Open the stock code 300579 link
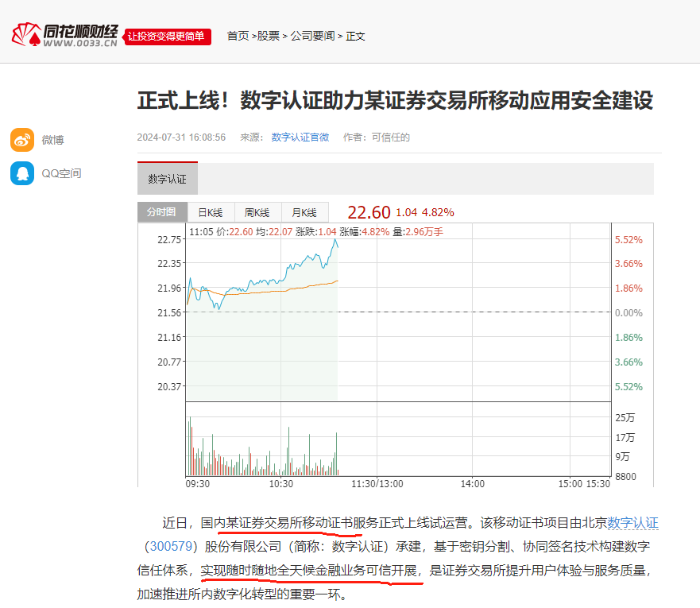Screen dimensions: 700x608 point(171,546)
